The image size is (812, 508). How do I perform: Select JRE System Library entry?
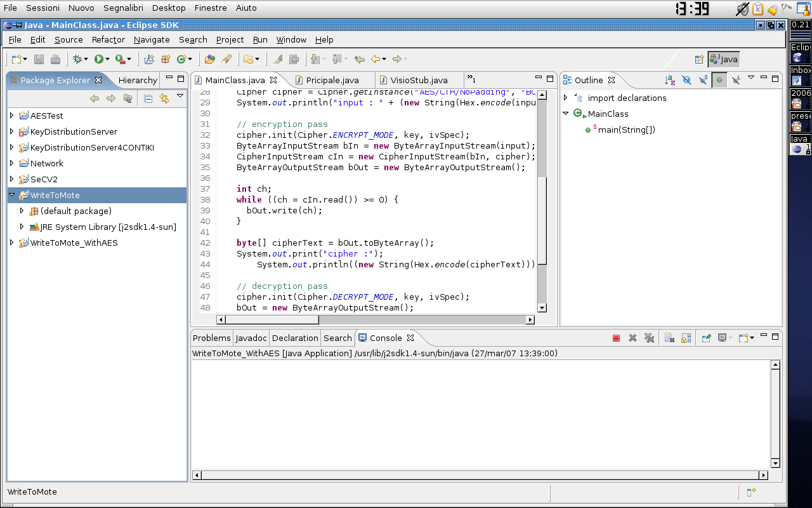(108, 227)
